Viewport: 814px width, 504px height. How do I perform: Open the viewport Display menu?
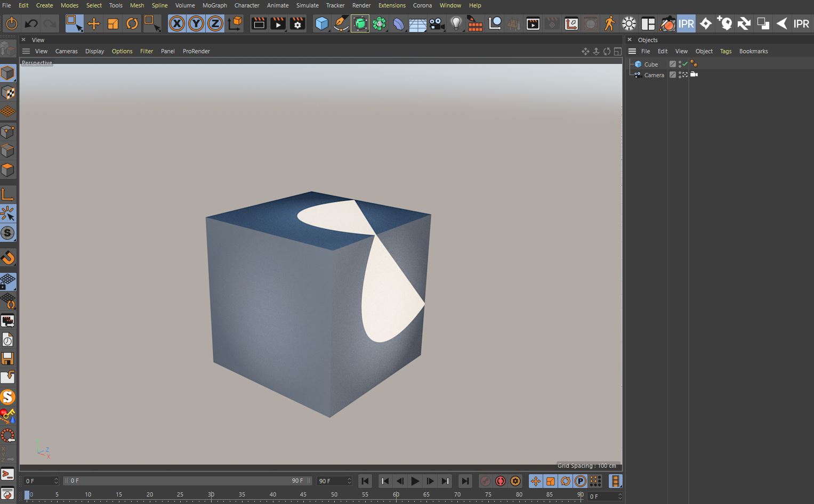94,51
